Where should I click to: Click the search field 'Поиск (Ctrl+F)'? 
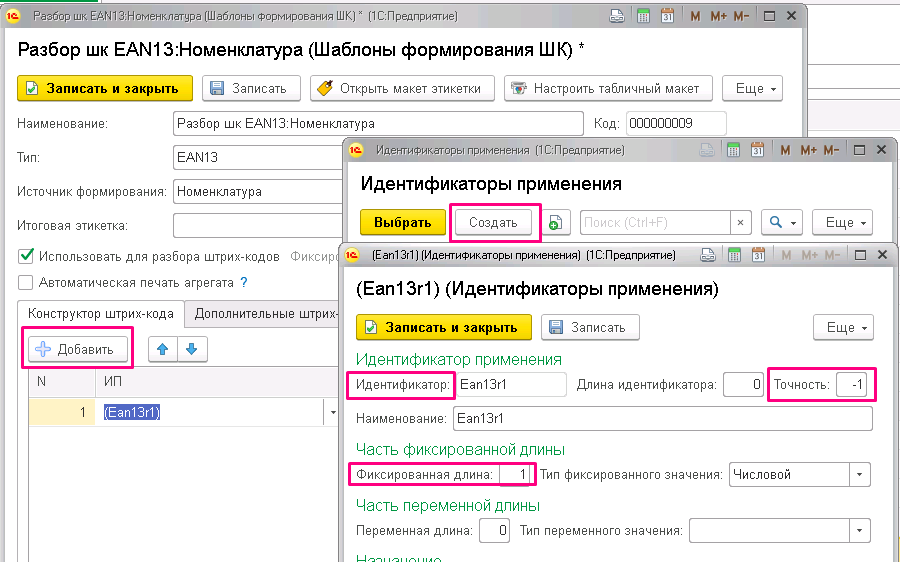tap(655, 222)
